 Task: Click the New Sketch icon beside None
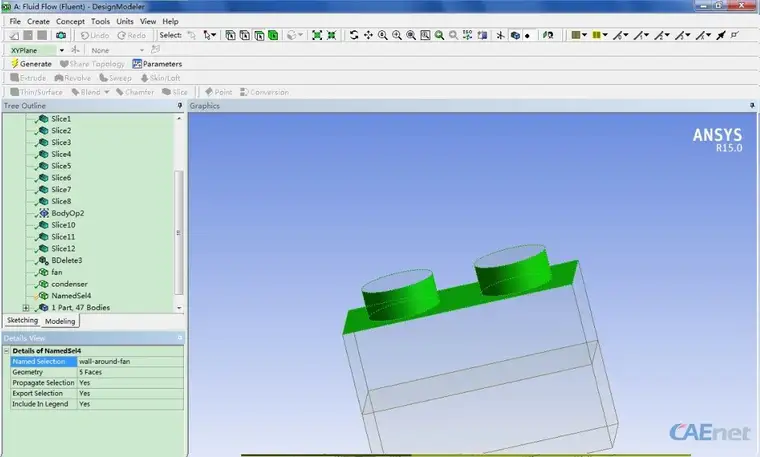point(155,49)
